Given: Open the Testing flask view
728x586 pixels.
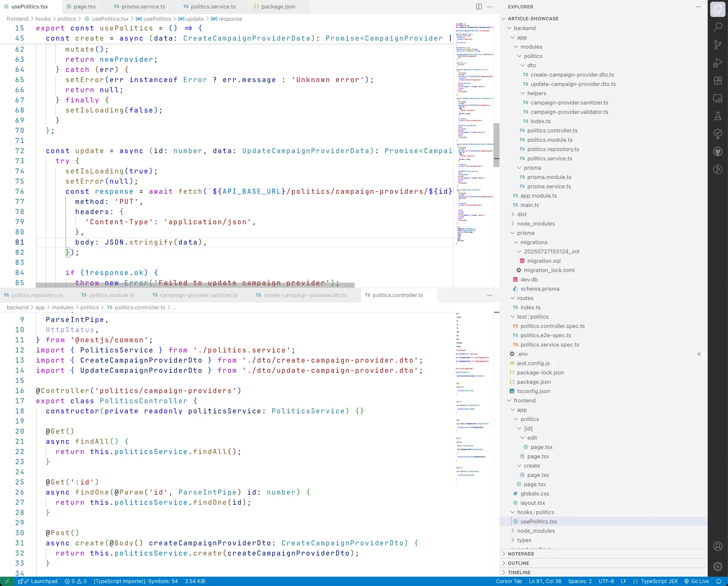Looking at the screenshot, I should [x=718, y=116].
